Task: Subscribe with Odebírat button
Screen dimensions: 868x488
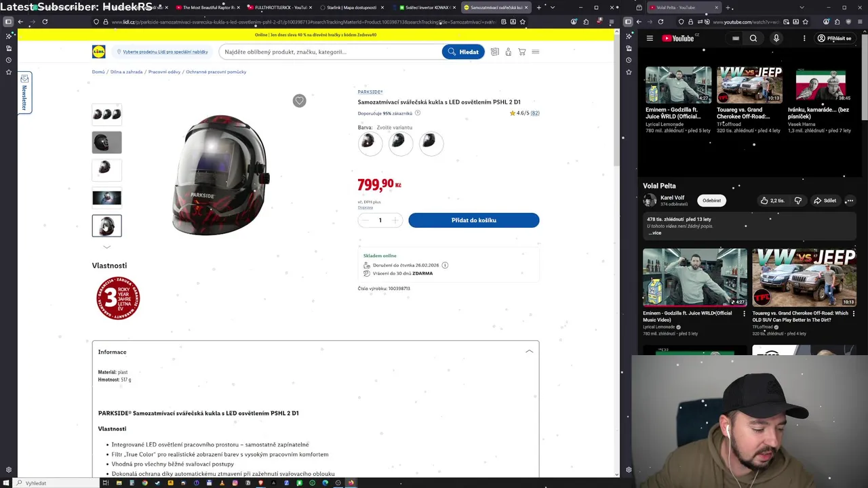Action: tap(712, 201)
